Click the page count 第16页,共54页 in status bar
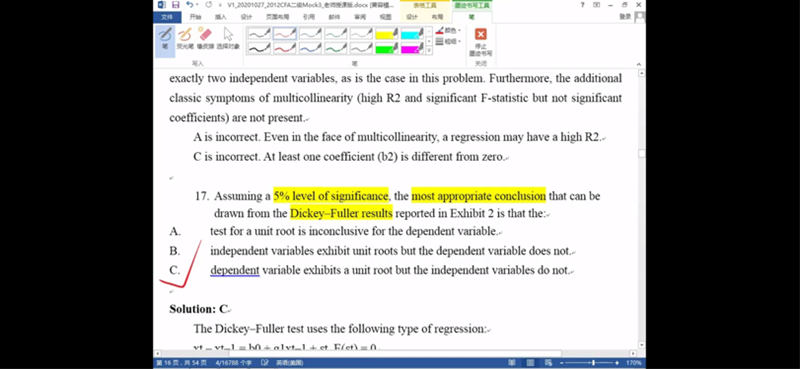The height and width of the screenshot is (369, 800). tap(182, 363)
